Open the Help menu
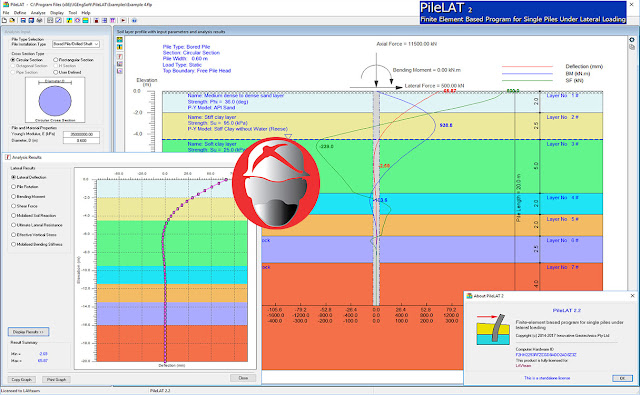This screenshot has height=395, width=640. point(86,13)
